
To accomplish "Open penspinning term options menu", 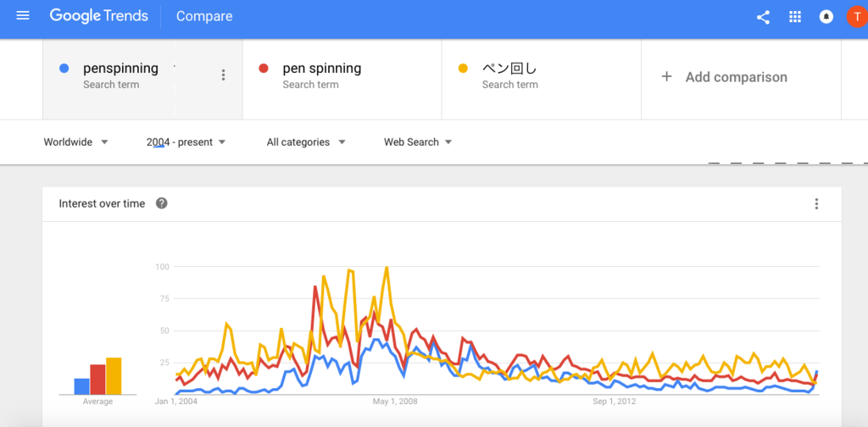I will click(x=223, y=75).
